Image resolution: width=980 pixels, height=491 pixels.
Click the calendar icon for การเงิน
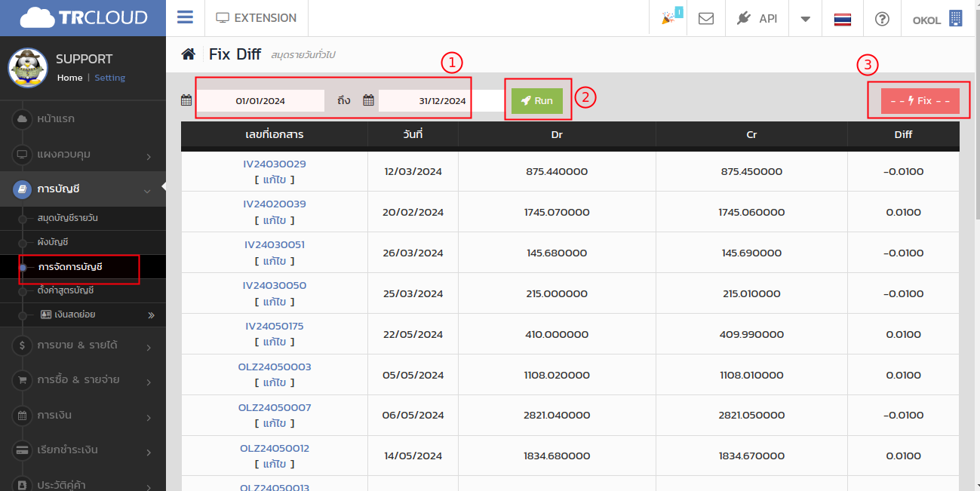click(x=22, y=416)
